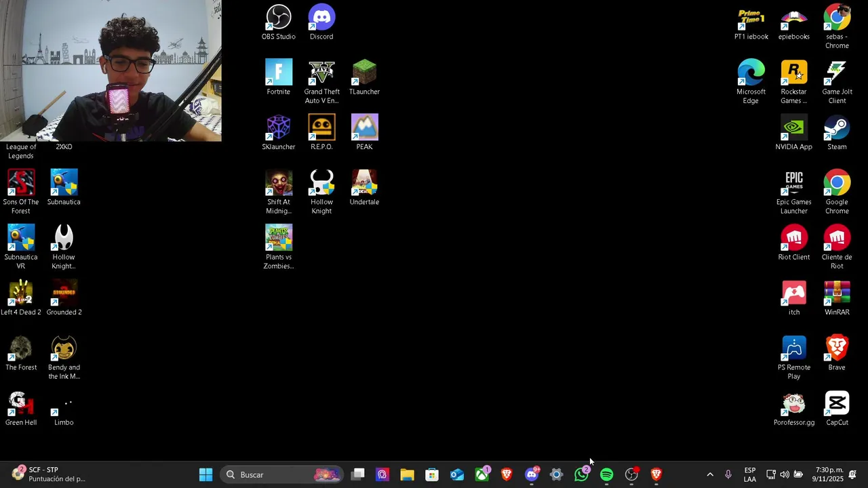
Task: Open Settings gear on the taskbar
Action: pos(556,474)
